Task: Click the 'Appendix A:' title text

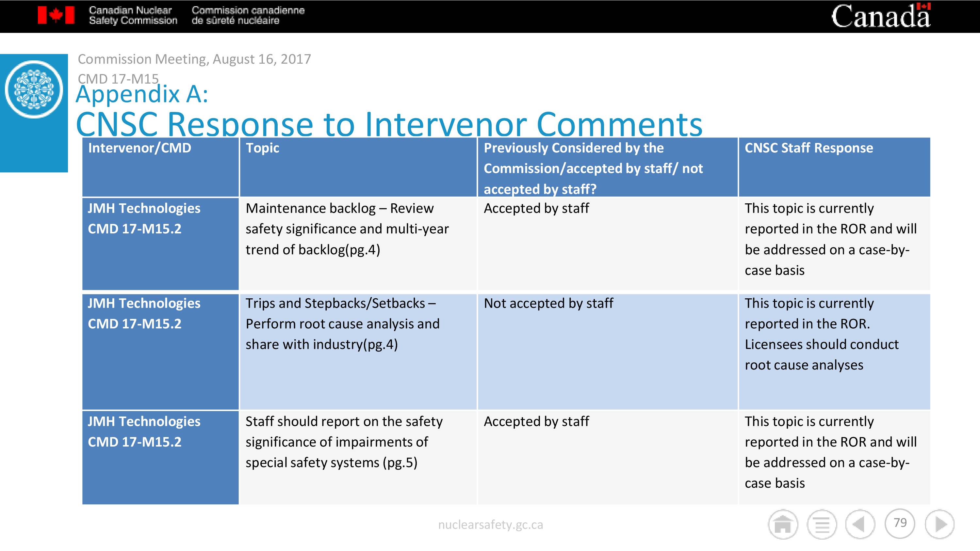Action: (x=142, y=94)
